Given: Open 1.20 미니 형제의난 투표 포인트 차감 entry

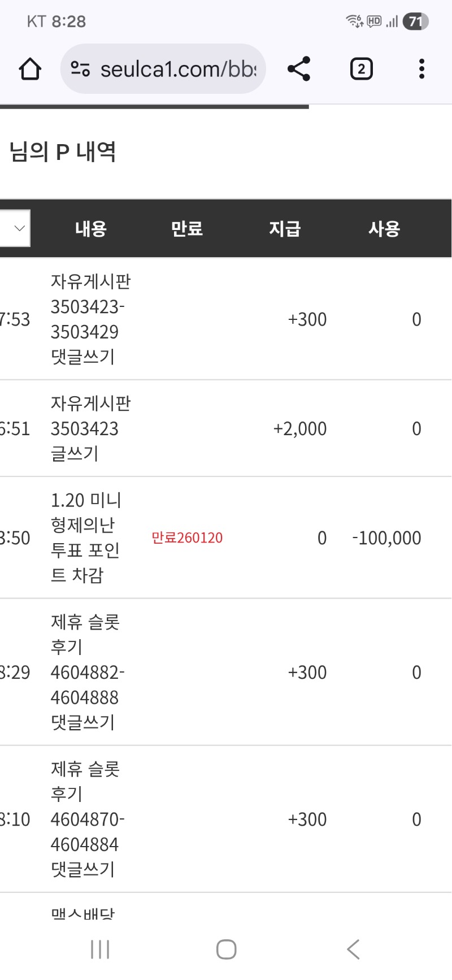Looking at the screenshot, I should [x=86, y=537].
